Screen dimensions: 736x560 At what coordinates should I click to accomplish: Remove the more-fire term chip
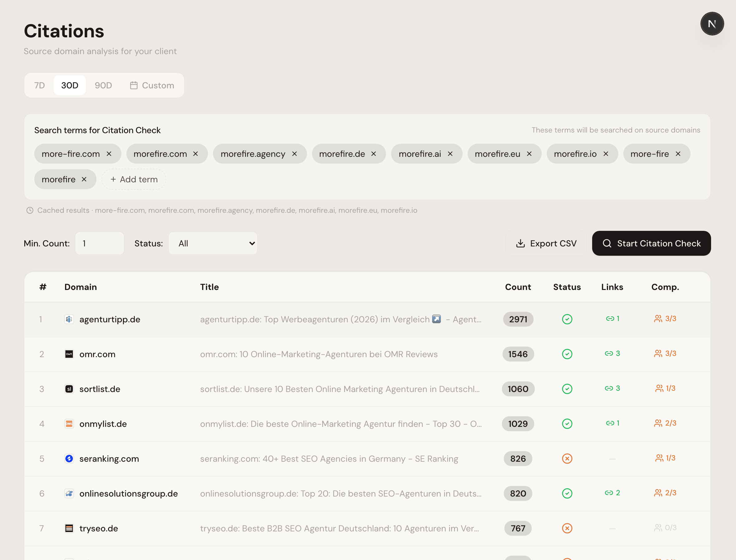pos(678,154)
